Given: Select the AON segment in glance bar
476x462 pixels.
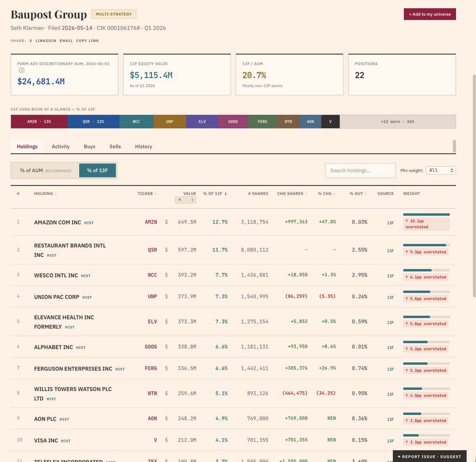Looking at the screenshot, I should (310, 121).
